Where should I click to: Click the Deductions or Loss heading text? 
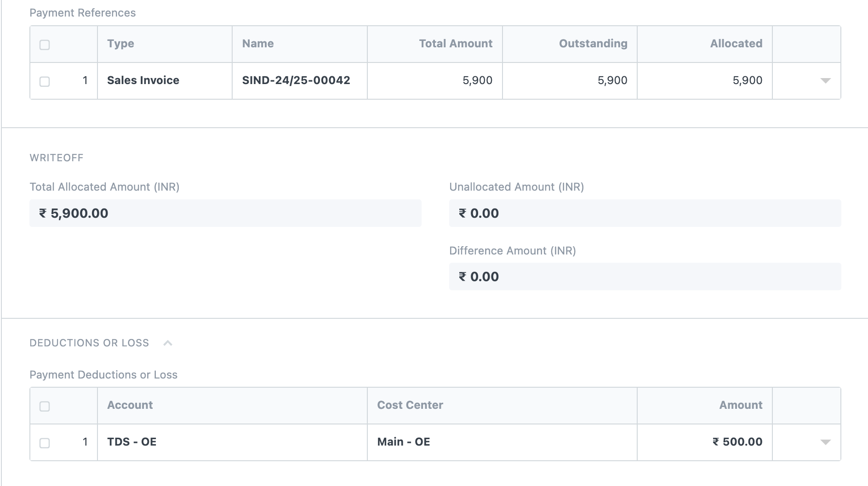coord(89,343)
